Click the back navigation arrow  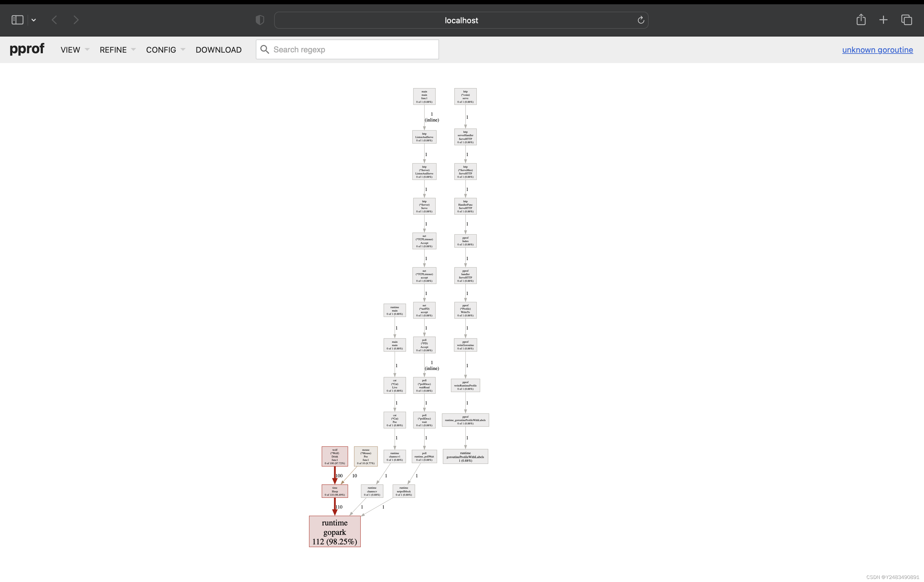54,20
